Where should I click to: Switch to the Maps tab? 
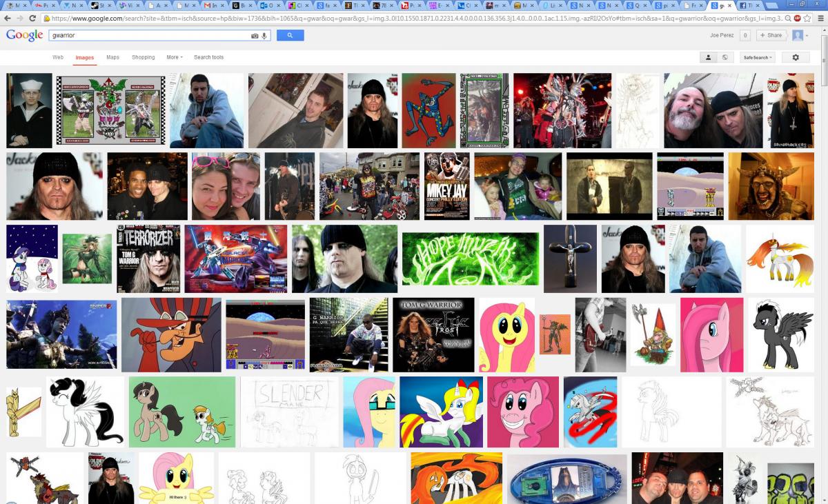coord(112,57)
